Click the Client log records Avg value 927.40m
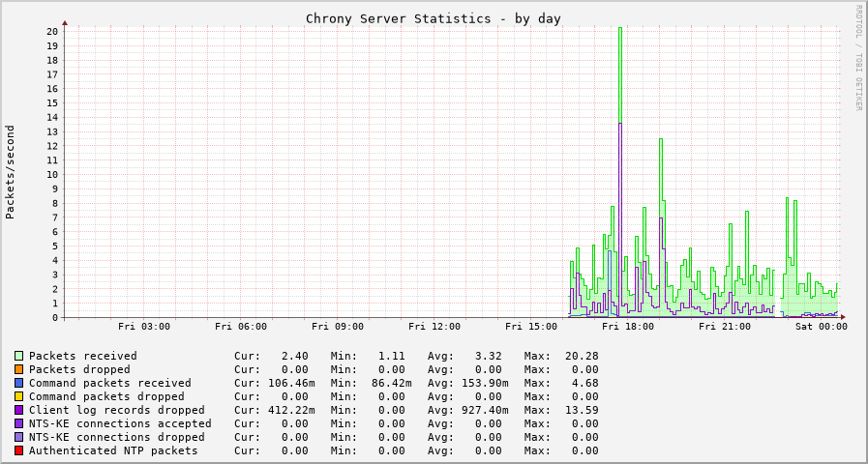 [485, 410]
